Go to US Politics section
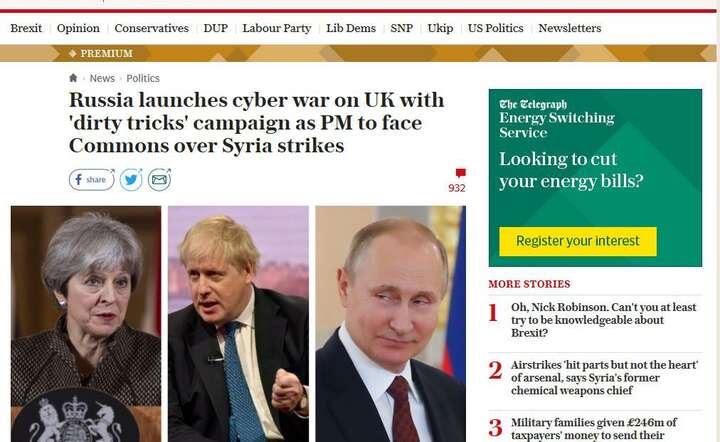This screenshot has height=442, width=720. 495,28
